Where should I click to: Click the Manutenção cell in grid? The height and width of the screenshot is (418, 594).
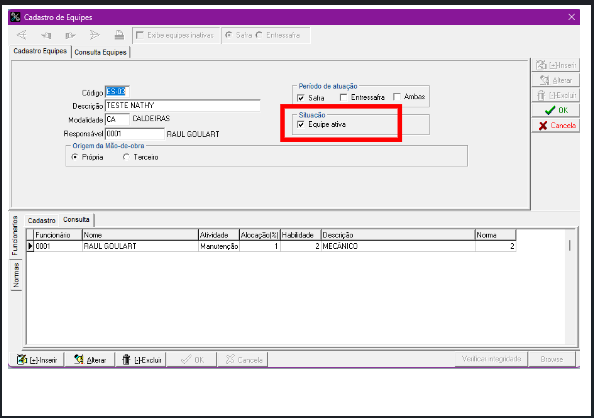click(219, 246)
